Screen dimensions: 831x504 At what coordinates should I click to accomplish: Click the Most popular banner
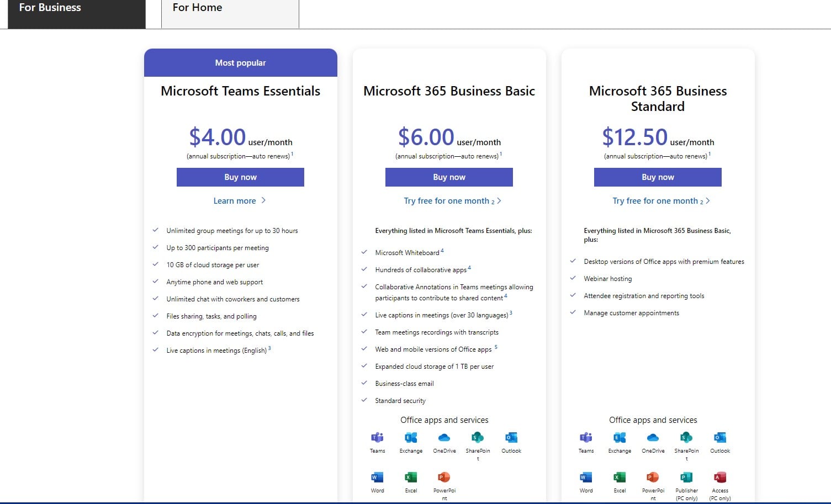pyautogui.click(x=240, y=63)
